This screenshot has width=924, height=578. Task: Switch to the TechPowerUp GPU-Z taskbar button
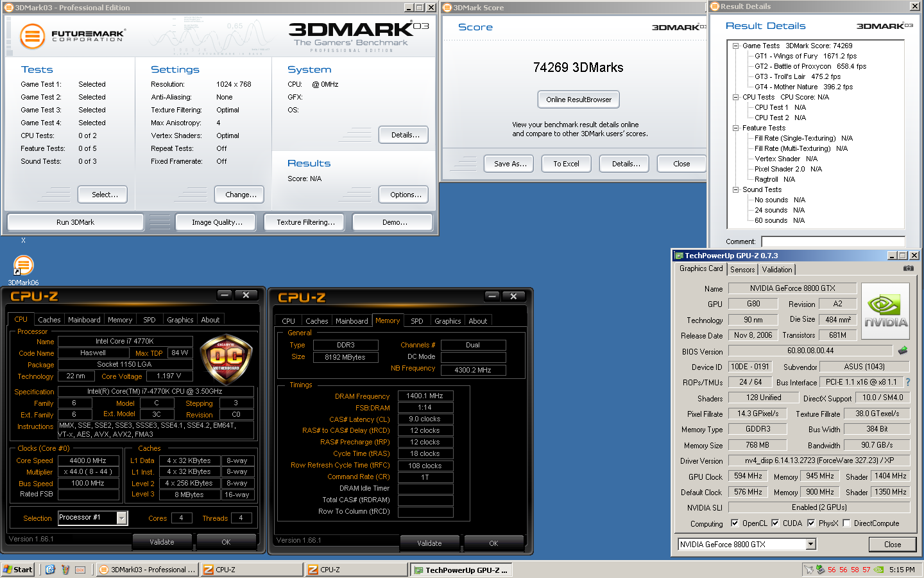461,570
